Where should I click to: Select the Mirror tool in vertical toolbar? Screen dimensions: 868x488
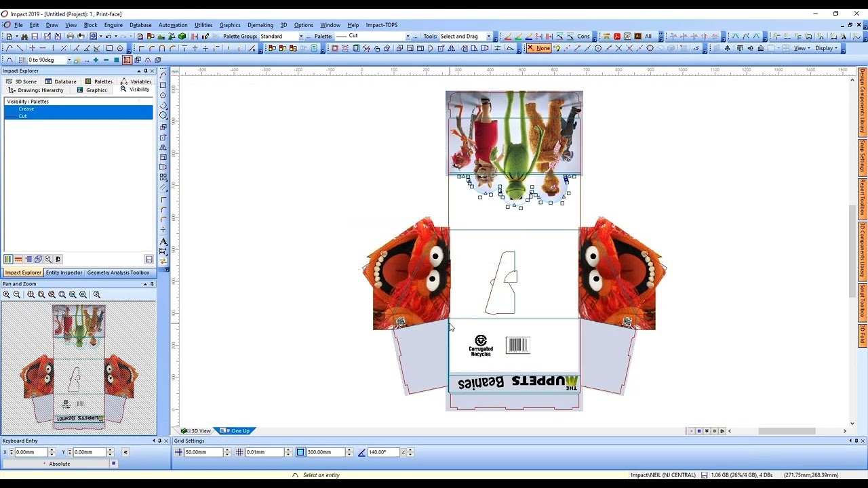coord(163,147)
